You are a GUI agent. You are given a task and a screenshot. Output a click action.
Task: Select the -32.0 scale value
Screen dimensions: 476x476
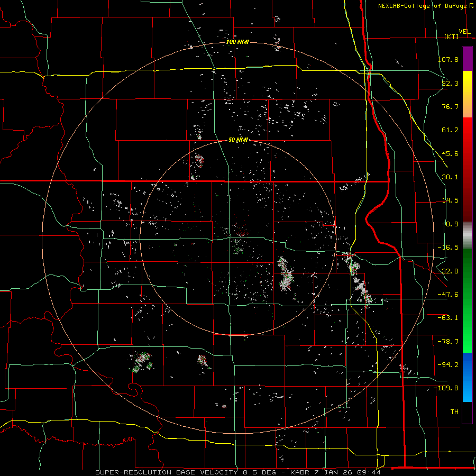(448, 271)
